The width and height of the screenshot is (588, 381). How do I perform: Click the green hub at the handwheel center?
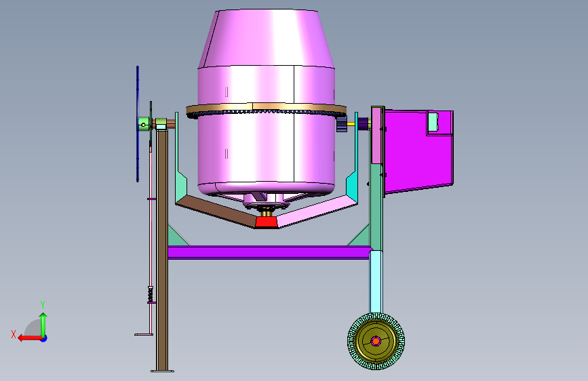(x=144, y=124)
